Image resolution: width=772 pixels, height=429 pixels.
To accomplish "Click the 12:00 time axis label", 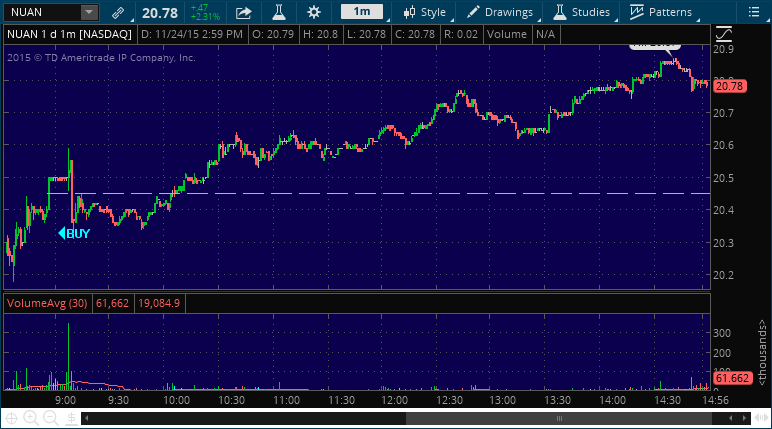I will [x=394, y=400].
